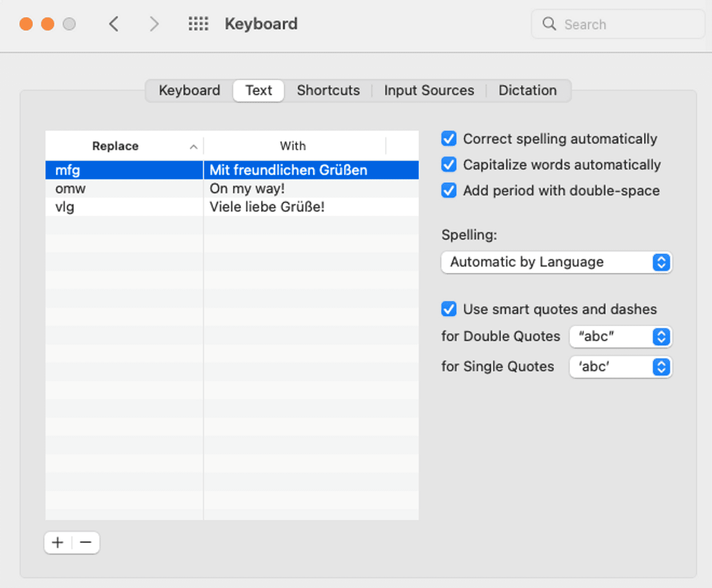Go back with the left chevron
This screenshot has width=712, height=588.
click(x=114, y=24)
